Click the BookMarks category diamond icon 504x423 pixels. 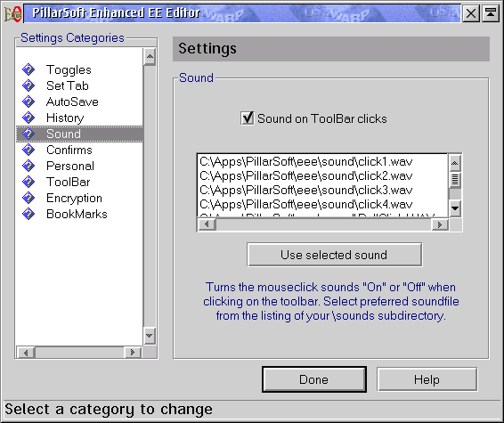(28, 214)
